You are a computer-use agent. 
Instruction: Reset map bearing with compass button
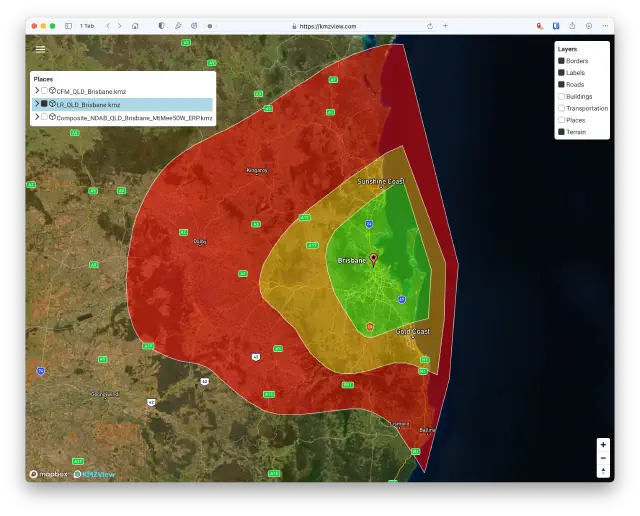[x=603, y=471]
